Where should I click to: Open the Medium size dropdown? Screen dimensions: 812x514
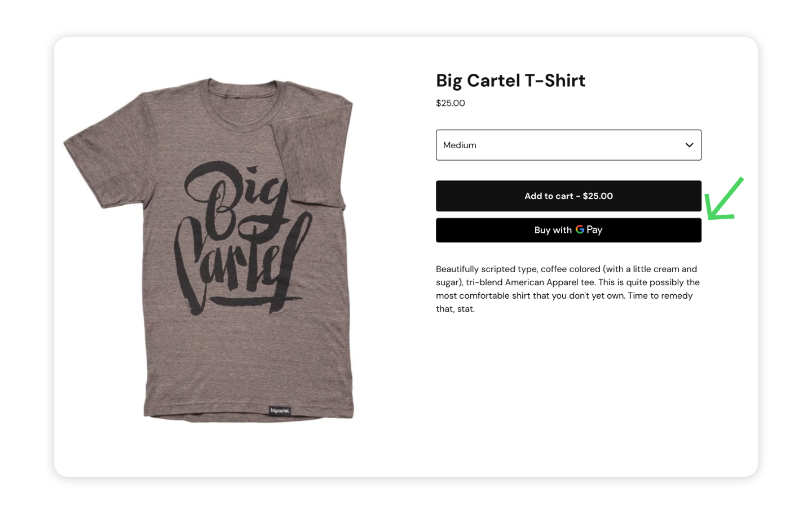(568, 145)
